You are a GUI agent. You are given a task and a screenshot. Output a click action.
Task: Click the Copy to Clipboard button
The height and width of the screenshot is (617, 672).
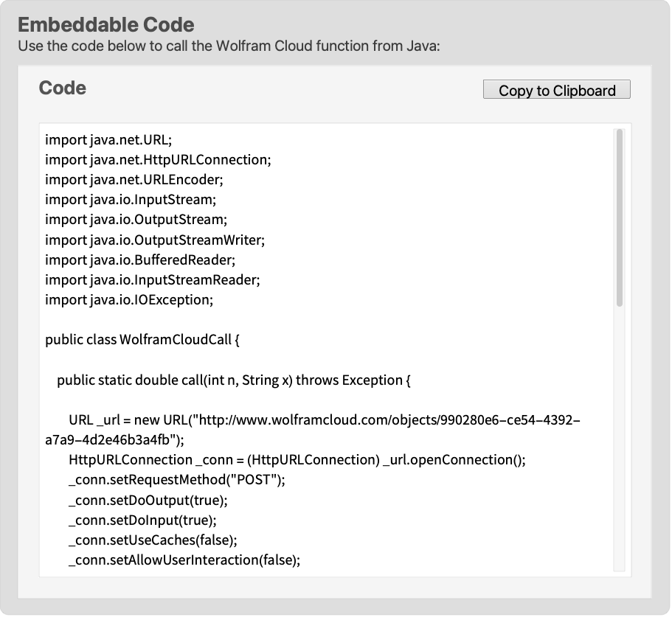(x=556, y=89)
